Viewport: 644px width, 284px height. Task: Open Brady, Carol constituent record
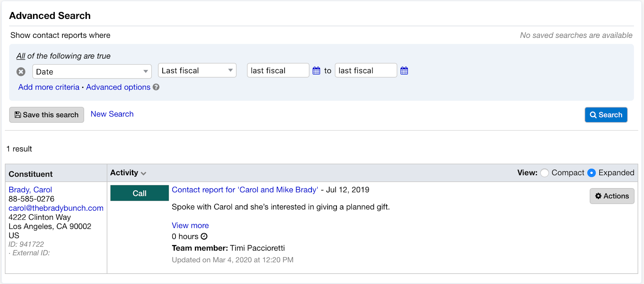(x=30, y=190)
